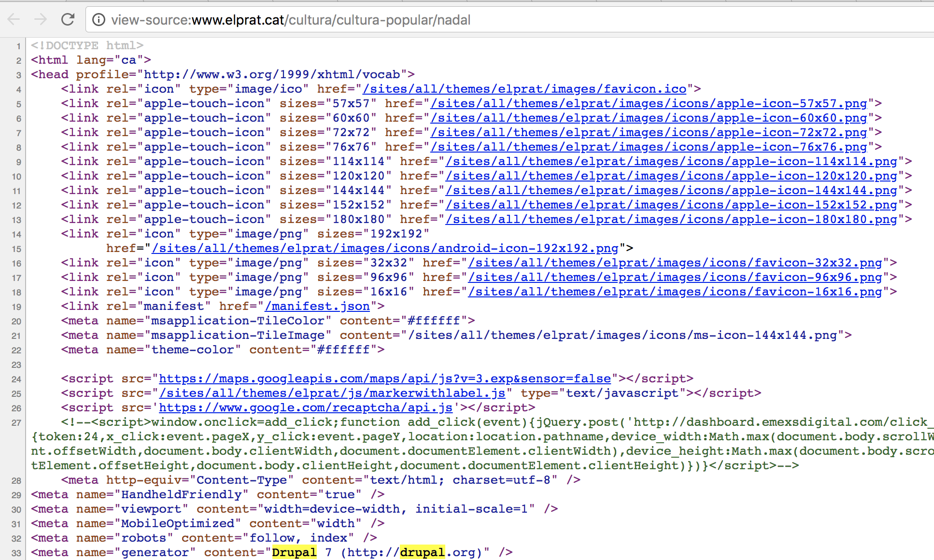This screenshot has width=934, height=560.
Task: Click the browser forward arrow
Action: tap(41, 19)
